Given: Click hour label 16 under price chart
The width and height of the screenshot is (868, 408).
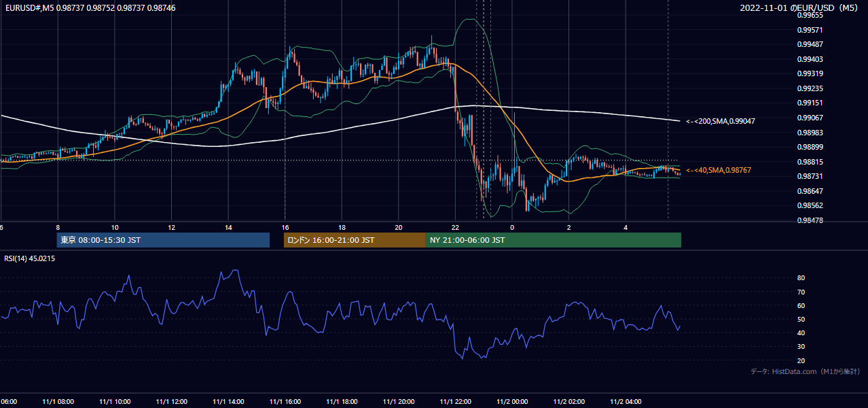Looking at the screenshot, I should [285, 228].
